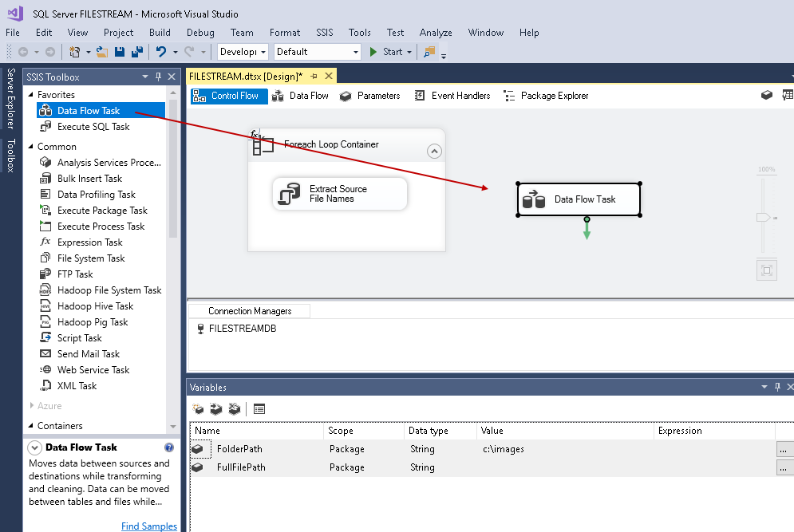Collapse the Containers group in toolbox

[x=31, y=425]
